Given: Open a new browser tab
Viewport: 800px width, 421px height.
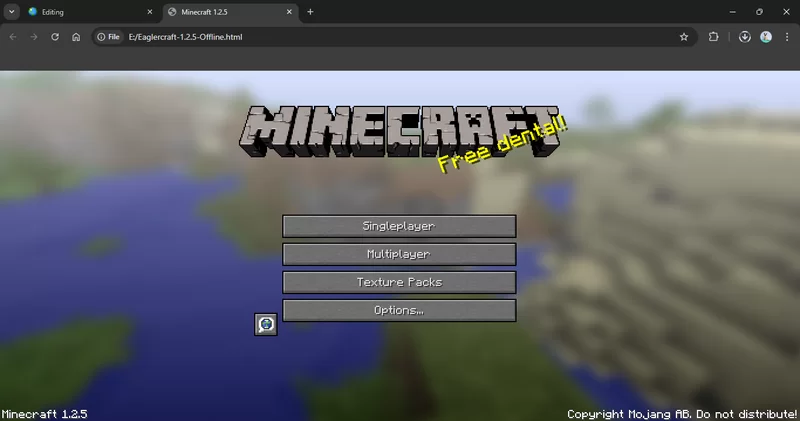Looking at the screenshot, I should (x=310, y=12).
